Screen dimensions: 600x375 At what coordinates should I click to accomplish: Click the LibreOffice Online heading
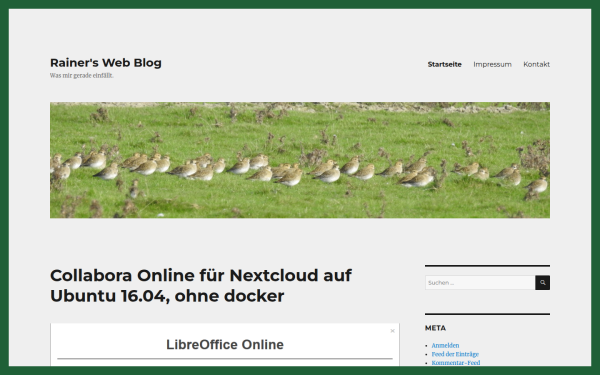tap(225, 345)
